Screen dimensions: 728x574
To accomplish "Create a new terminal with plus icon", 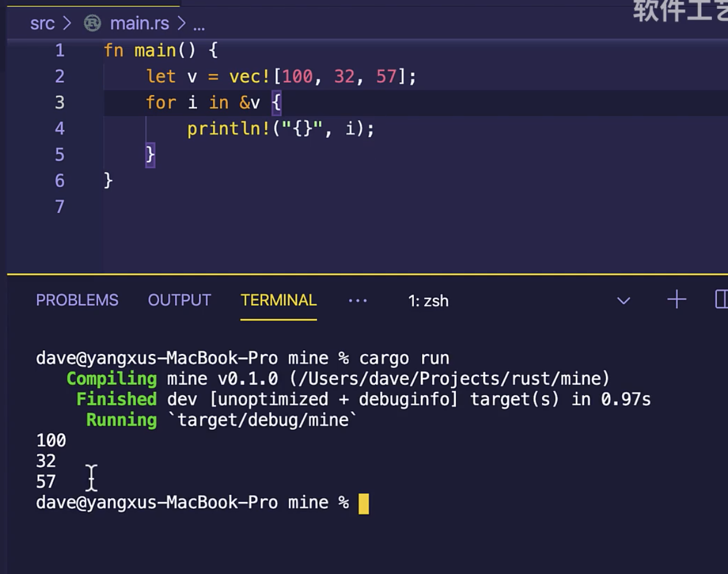I will pos(677,300).
